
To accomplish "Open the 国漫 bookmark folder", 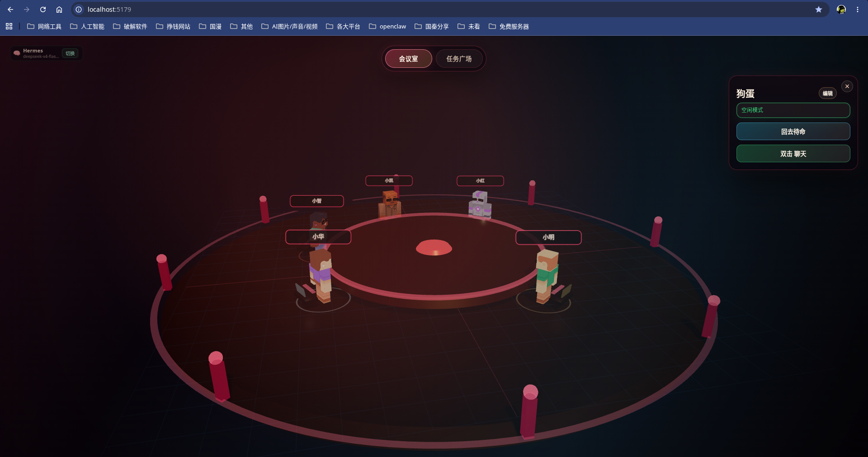I will pyautogui.click(x=210, y=27).
